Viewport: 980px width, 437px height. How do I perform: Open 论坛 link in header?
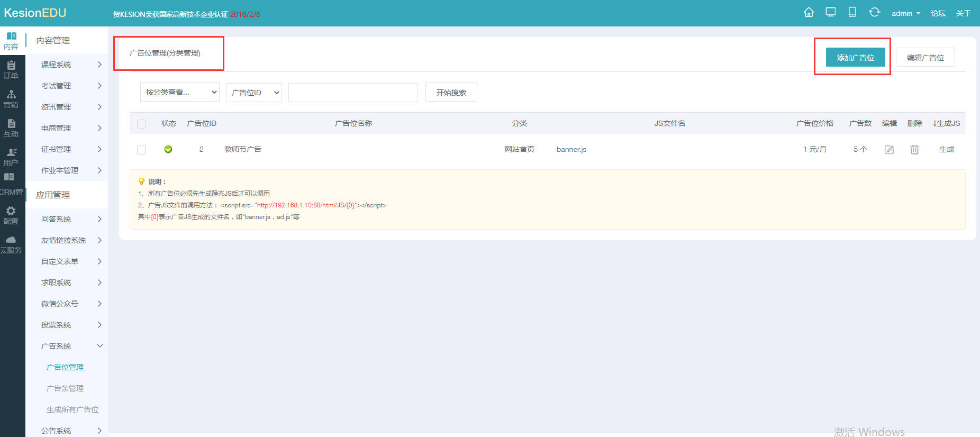click(938, 13)
